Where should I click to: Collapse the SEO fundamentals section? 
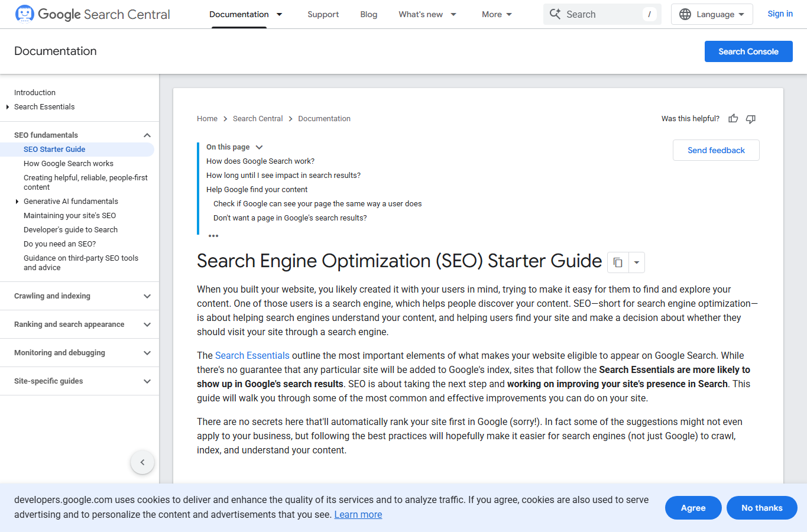(147, 135)
